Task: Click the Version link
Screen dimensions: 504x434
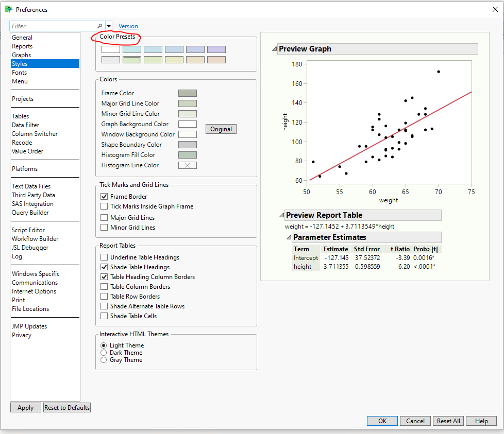Action: [x=128, y=26]
